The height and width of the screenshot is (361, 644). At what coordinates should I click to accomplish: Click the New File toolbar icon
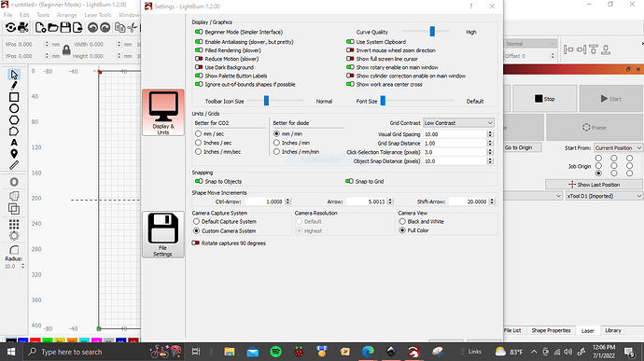(x=40, y=27)
